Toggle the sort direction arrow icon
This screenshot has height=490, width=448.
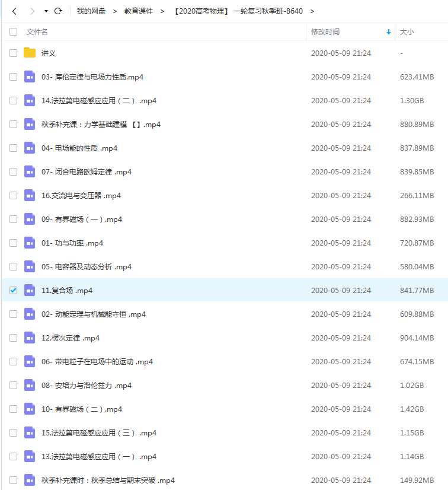point(389,32)
